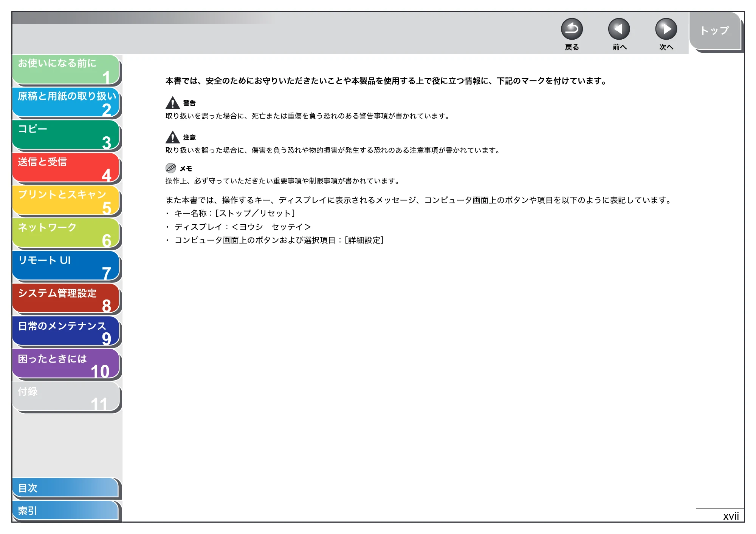Click the 戻る (back) round arrow icon
This screenshot has width=756, height=534.
click(572, 29)
